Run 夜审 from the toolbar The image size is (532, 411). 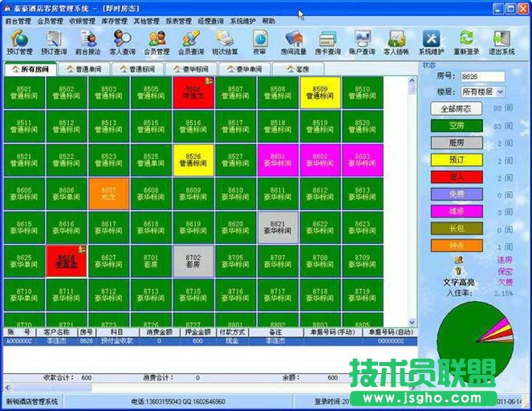tap(260, 42)
